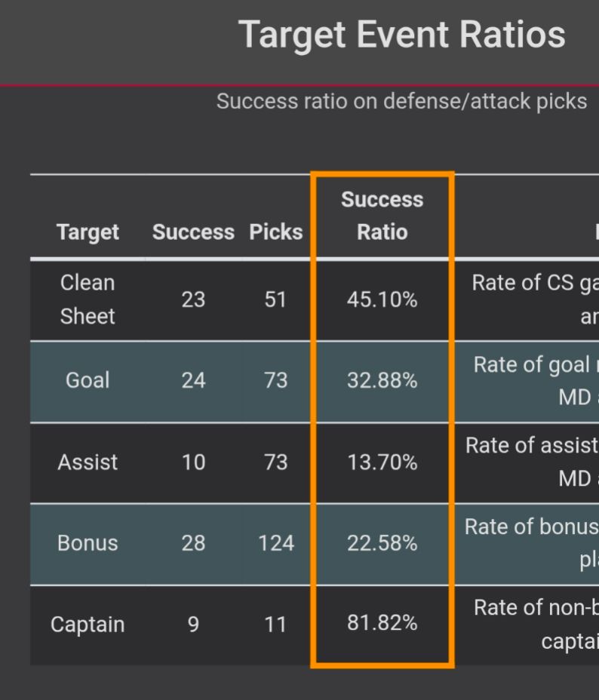The width and height of the screenshot is (599, 700).
Task: Select the Assist target cell
Action: [88, 462]
